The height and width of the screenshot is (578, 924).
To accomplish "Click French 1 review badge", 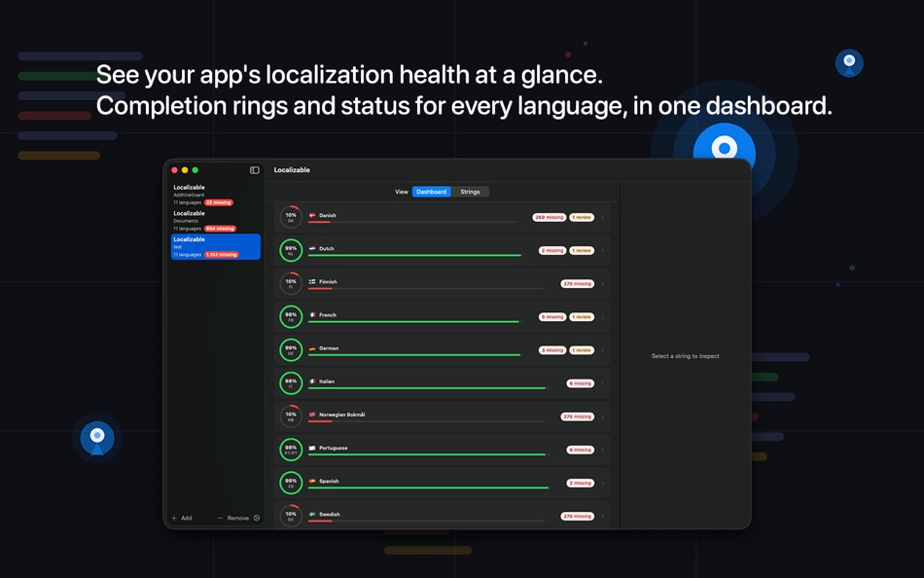I will click(582, 316).
